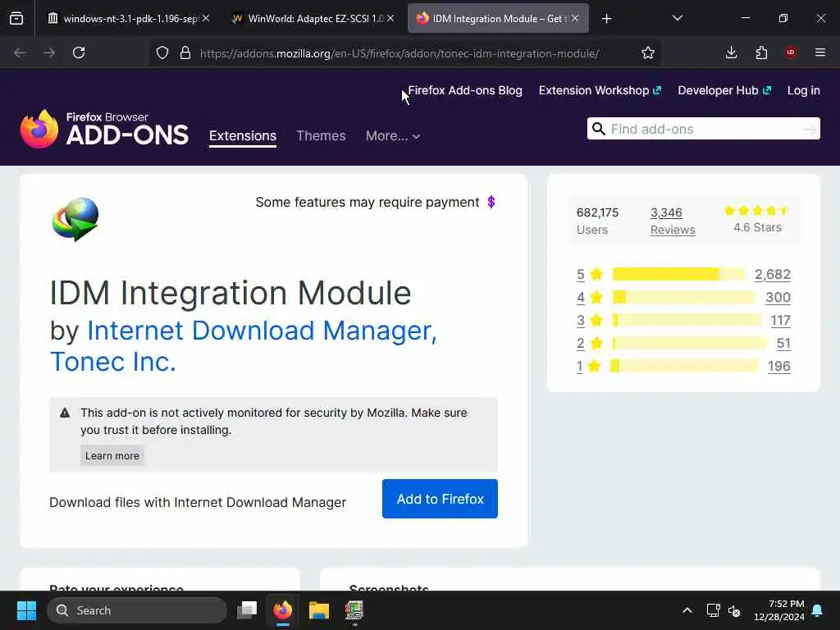Open the Downloads panel

click(731, 52)
